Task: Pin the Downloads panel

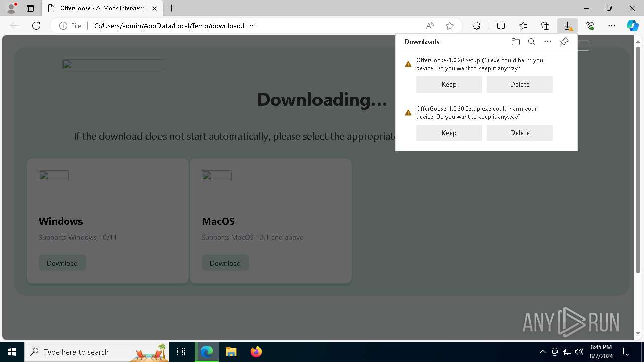Action: [x=564, y=42]
